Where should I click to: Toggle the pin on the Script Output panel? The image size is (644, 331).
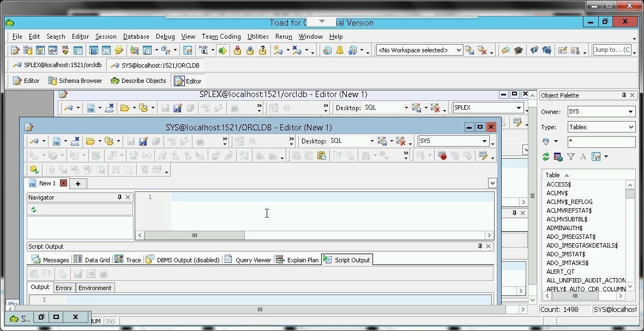point(480,246)
